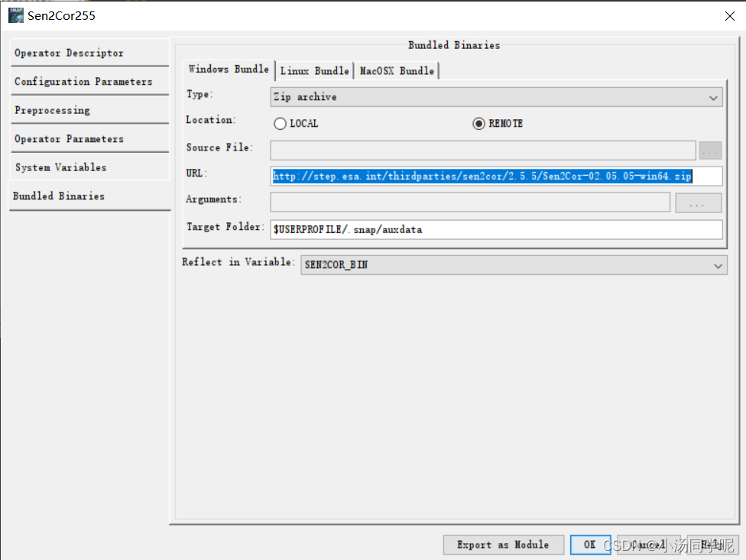
Task: Open the Preprocessing section
Action: (x=52, y=110)
